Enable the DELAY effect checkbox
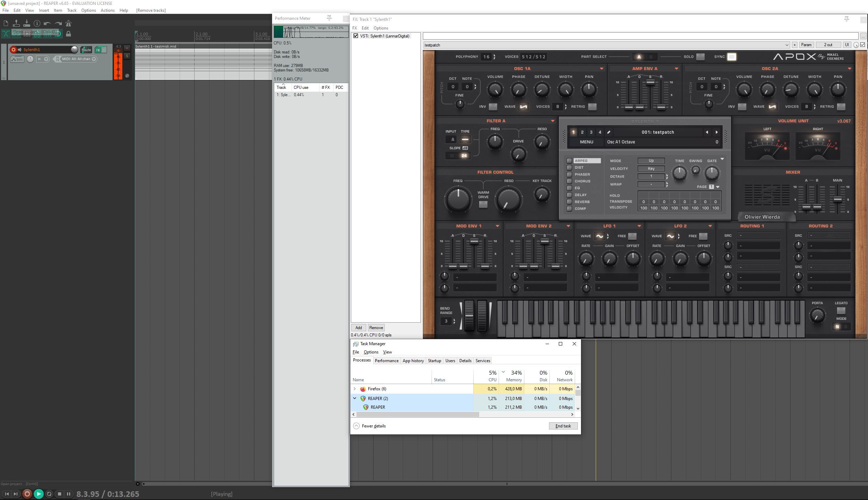Viewport: 868px width, 500px height. (x=569, y=195)
